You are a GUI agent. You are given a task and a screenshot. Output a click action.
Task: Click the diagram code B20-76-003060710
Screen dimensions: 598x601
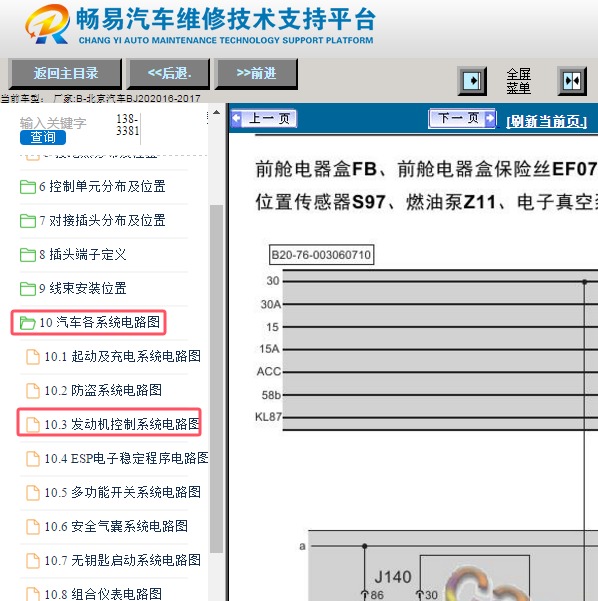click(x=321, y=255)
